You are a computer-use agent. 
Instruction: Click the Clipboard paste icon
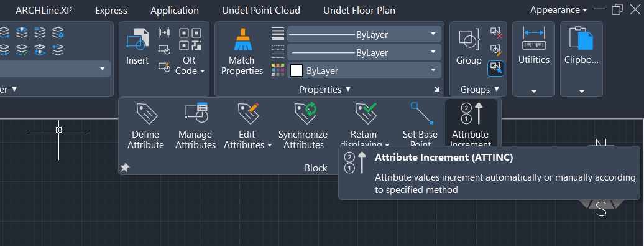pyautogui.click(x=581, y=38)
